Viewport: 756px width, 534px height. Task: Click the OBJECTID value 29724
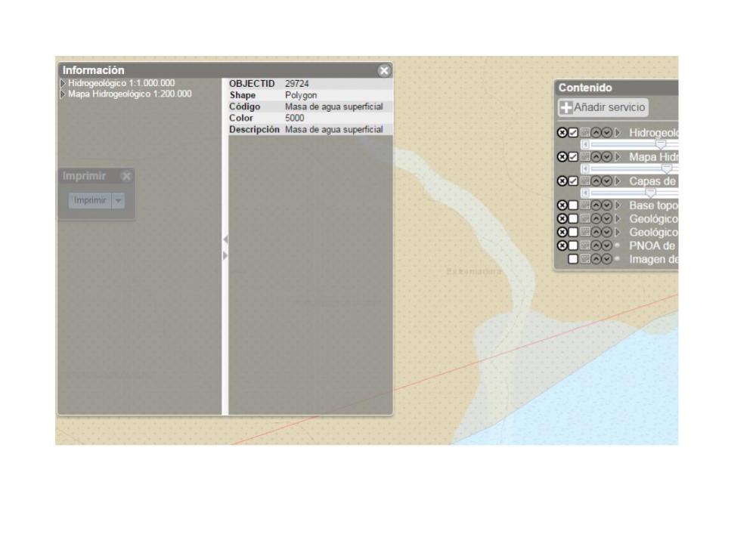[x=296, y=84]
